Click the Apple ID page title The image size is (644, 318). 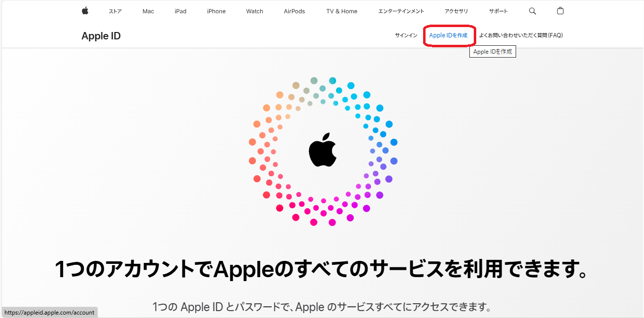pyautogui.click(x=101, y=36)
